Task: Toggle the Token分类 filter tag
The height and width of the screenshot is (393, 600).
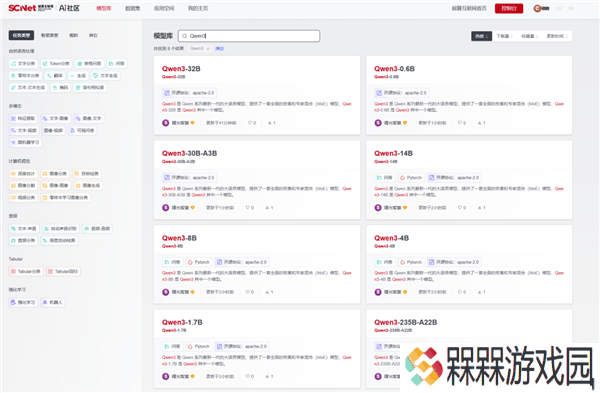Action: pyautogui.click(x=56, y=64)
